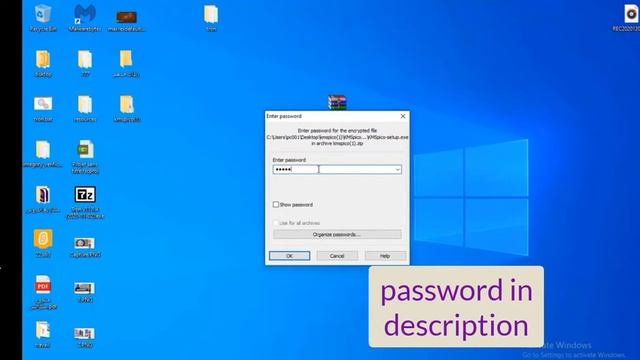
Task: Select the Malwarebytes shortcut icon
Action: pyautogui.click(x=84, y=14)
